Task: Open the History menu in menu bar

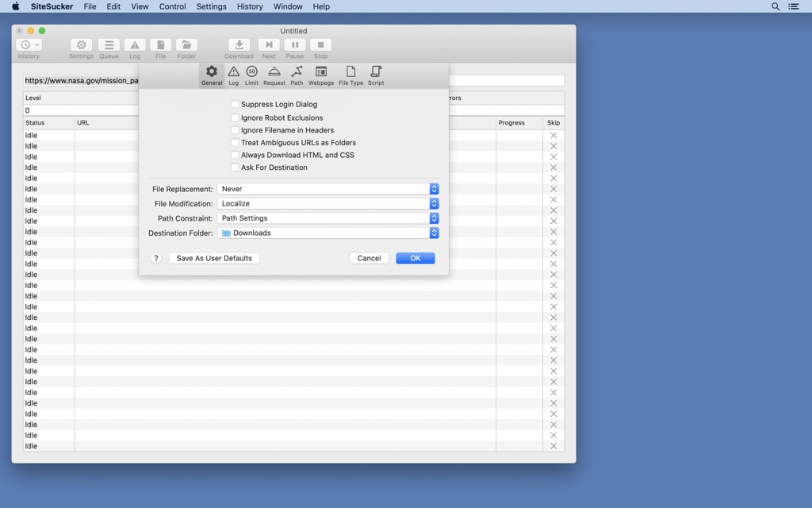Action: tap(250, 6)
